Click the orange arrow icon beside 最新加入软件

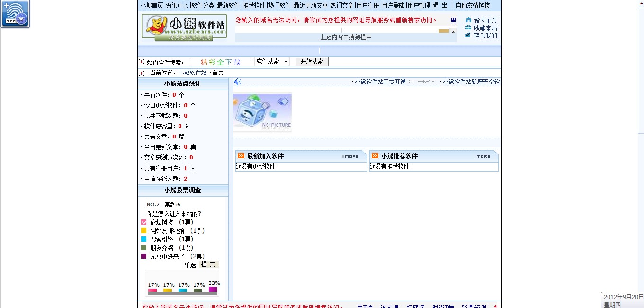(241, 156)
